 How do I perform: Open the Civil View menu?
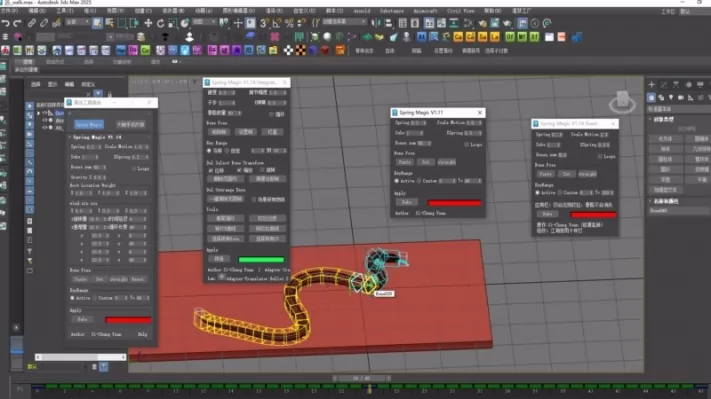pyautogui.click(x=460, y=10)
